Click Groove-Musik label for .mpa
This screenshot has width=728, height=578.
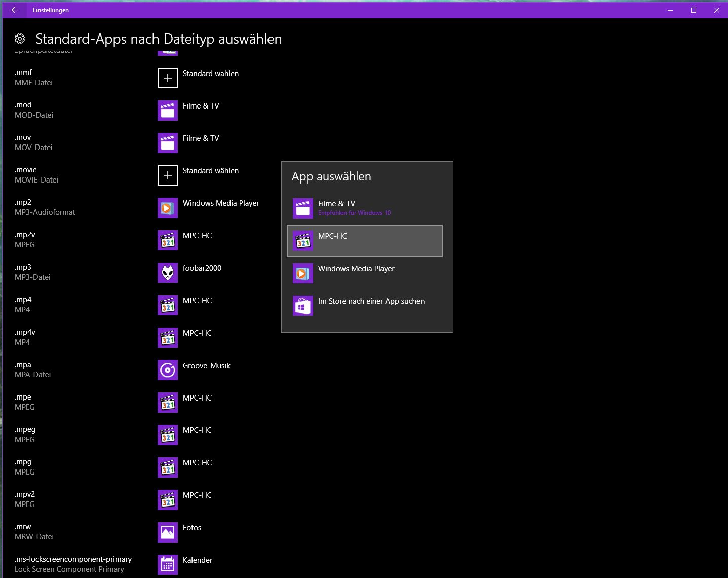(207, 366)
